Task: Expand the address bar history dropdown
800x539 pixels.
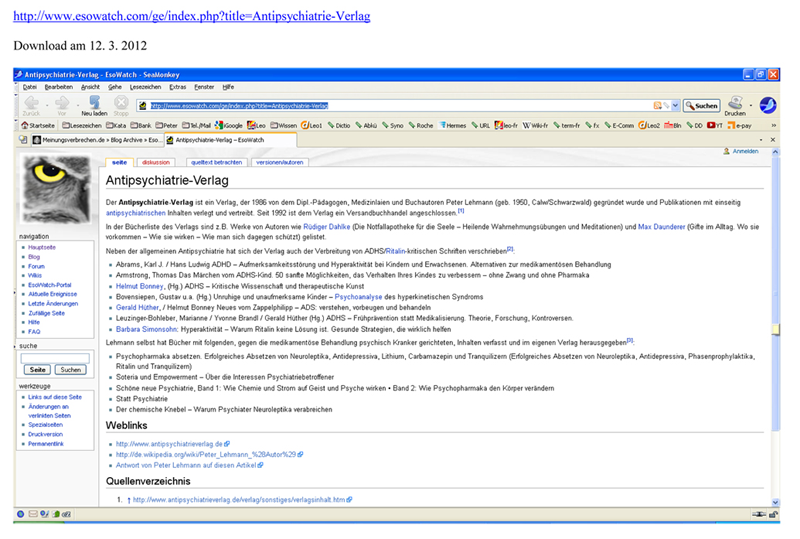Action: point(675,105)
